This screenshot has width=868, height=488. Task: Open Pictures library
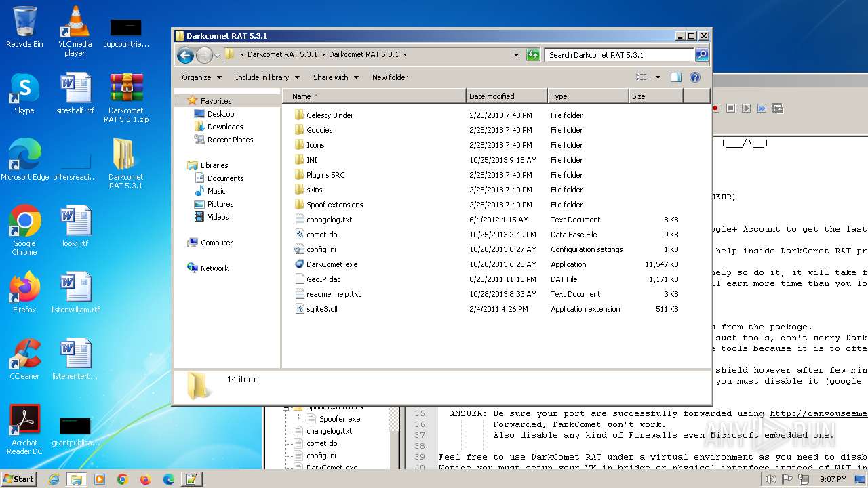click(220, 204)
